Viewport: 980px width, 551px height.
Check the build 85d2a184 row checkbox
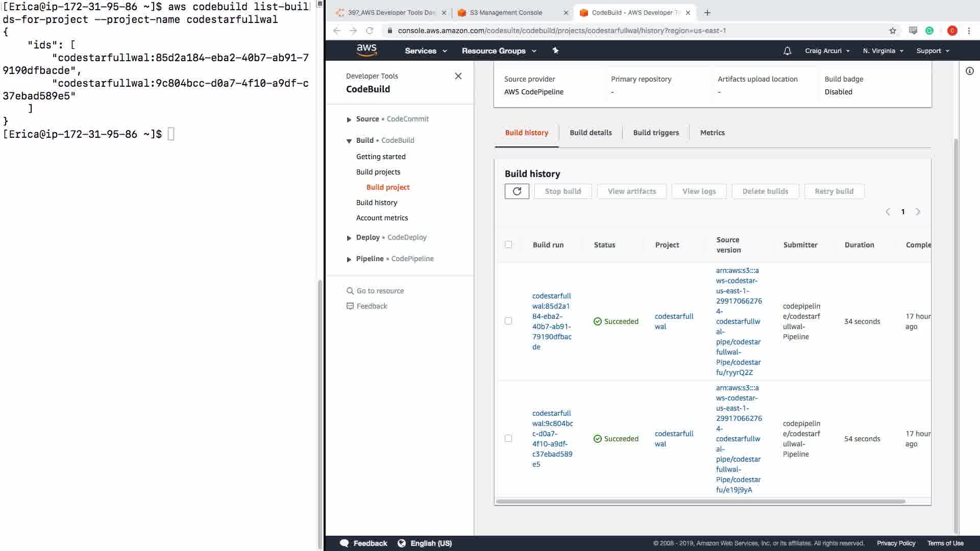(508, 321)
